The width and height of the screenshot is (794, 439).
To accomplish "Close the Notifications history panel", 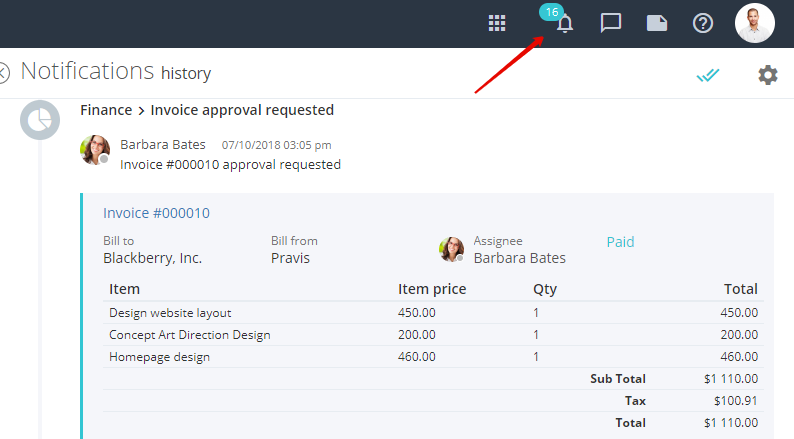I will (x=3, y=72).
